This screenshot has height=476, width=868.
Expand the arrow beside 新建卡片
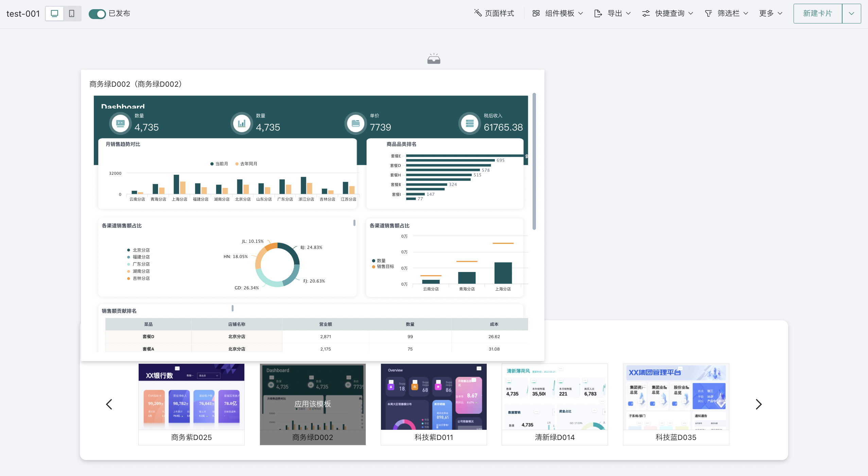[851, 14]
